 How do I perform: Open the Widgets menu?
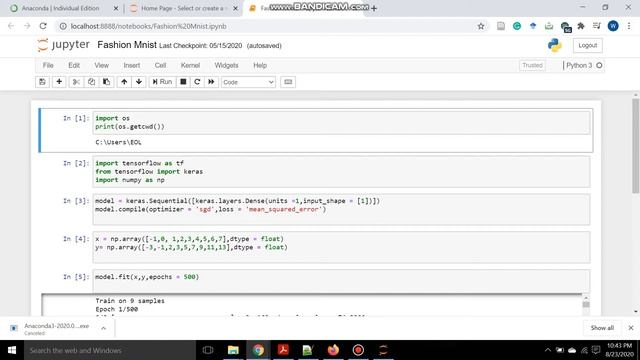point(226,65)
